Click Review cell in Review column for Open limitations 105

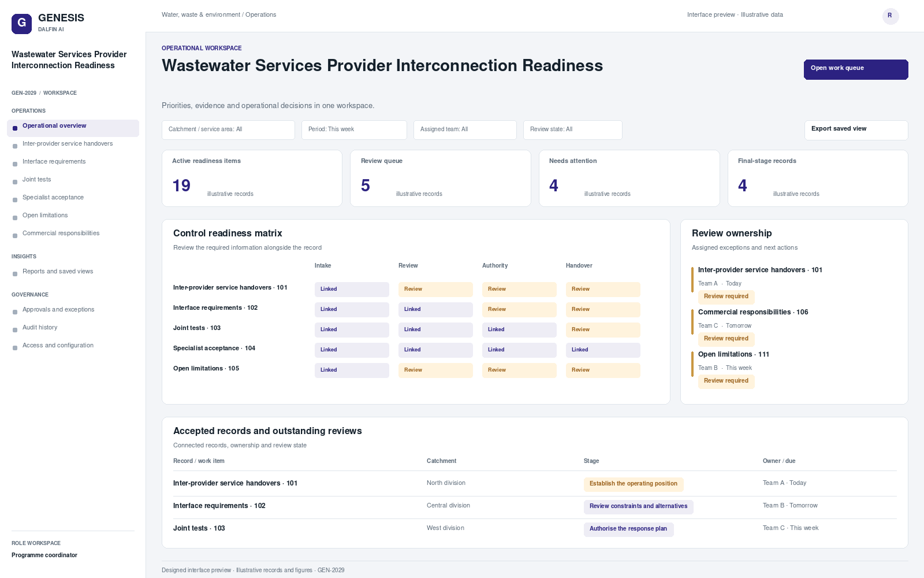tap(435, 370)
